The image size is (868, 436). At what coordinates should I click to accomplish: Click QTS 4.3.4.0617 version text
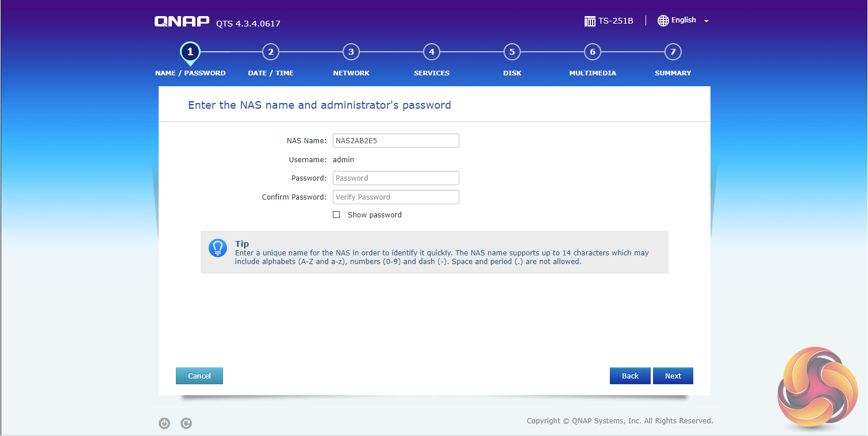pyautogui.click(x=248, y=24)
